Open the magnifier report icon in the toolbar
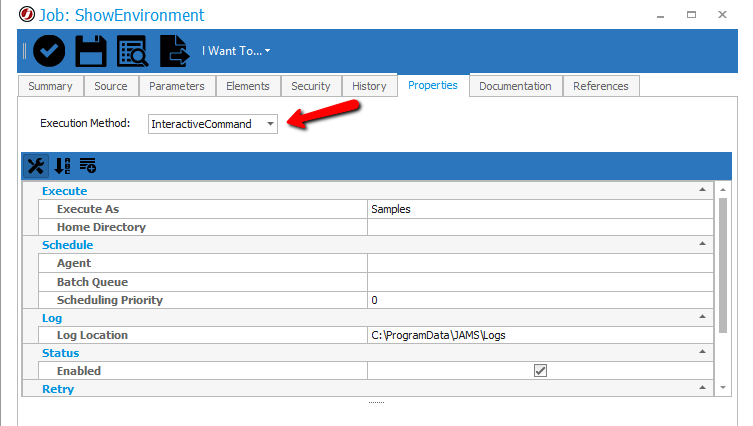This screenshot has height=426, width=753. (133, 51)
